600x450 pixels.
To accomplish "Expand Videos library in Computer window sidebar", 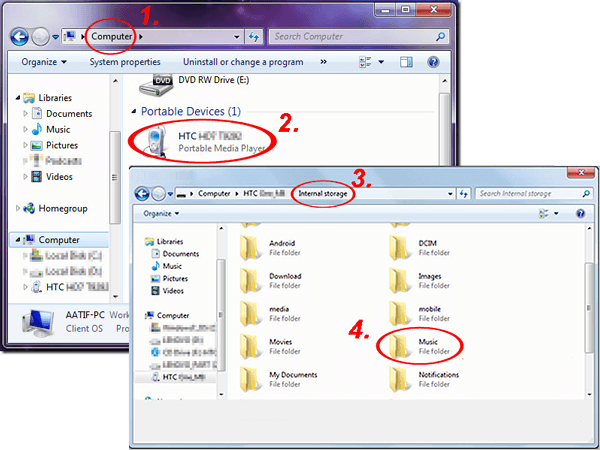I will tap(25, 177).
